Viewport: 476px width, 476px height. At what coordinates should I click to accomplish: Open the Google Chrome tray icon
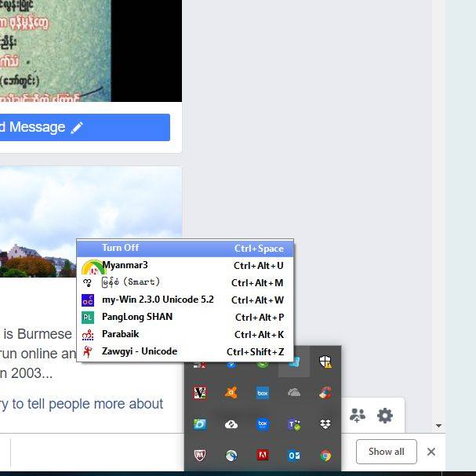[x=325, y=456]
